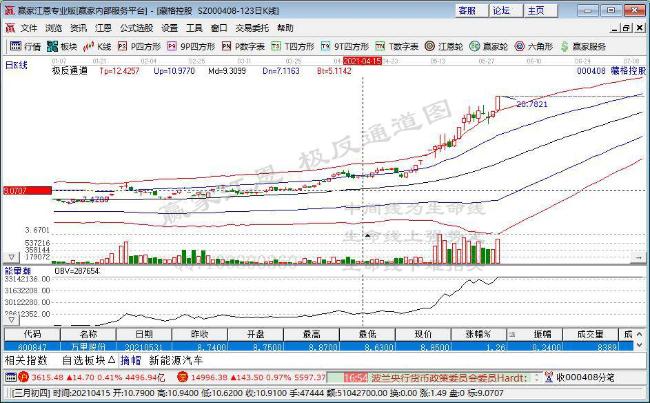Open the P四方形 tool
The height and width of the screenshot is (403, 650).
tap(139, 46)
